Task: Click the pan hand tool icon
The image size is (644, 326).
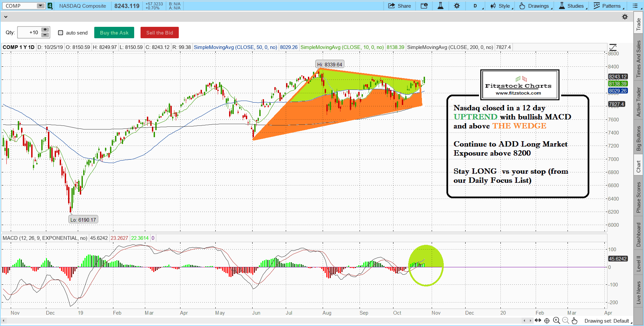Action: click(575, 321)
